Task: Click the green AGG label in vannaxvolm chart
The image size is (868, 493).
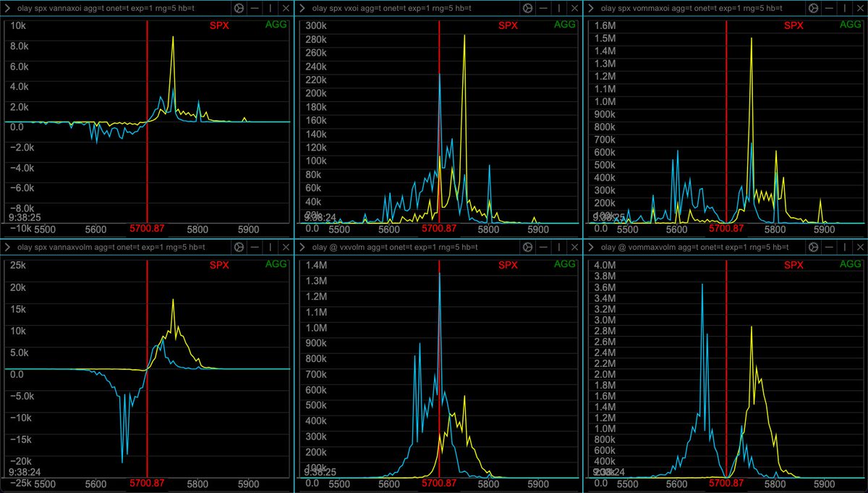Action: point(276,264)
